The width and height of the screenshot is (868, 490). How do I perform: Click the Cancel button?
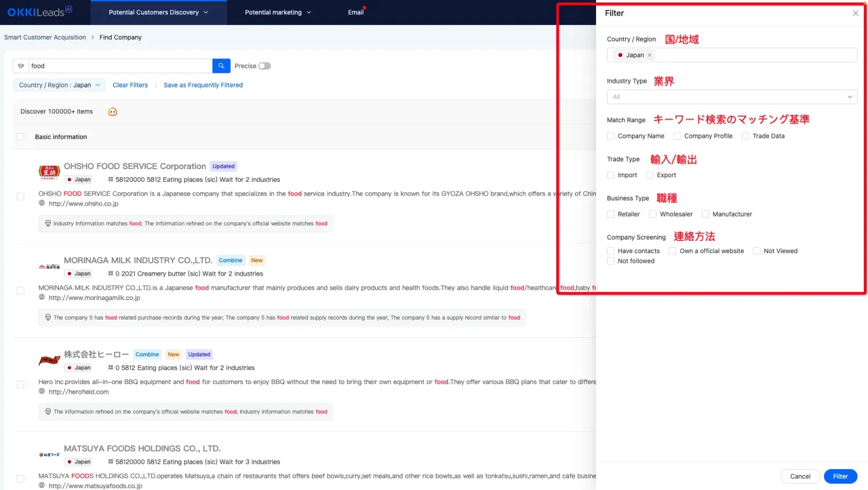tap(800, 476)
